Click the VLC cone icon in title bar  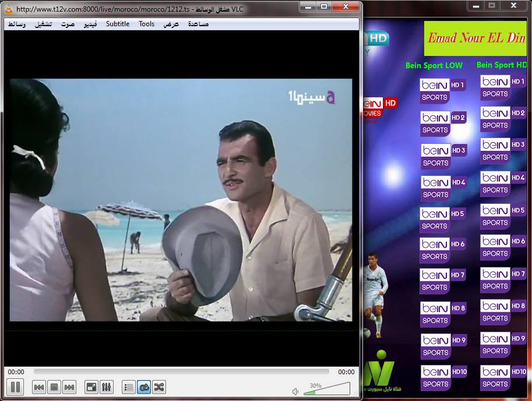coord(9,9)
